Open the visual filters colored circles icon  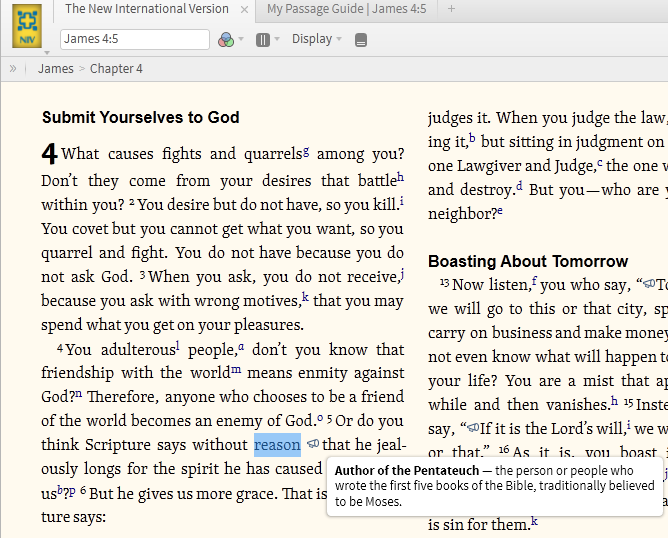point(226,40)
